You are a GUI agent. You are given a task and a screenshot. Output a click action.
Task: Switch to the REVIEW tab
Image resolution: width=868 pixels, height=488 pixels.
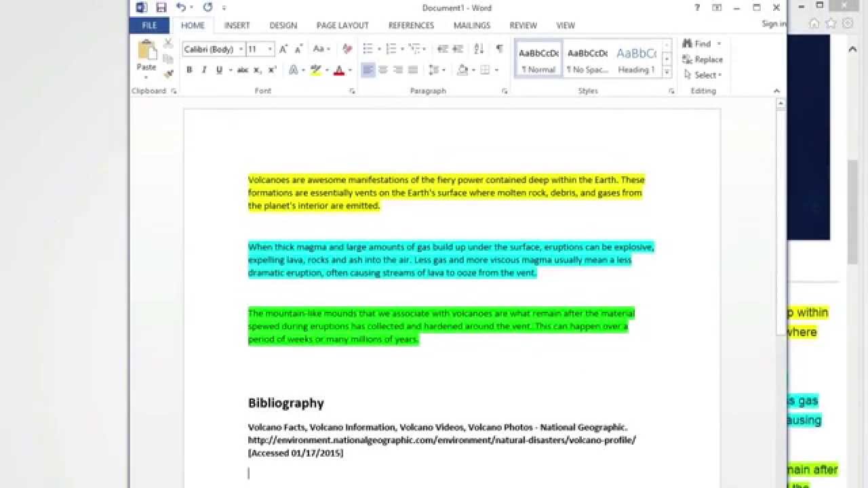coord(523,25)
